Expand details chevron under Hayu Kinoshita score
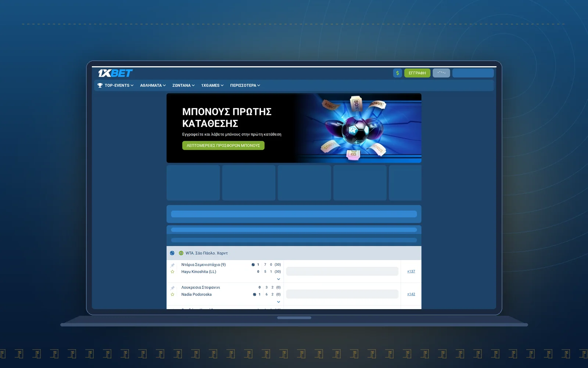Viewport: 588px width, 368px height. [x=279, y=279]
